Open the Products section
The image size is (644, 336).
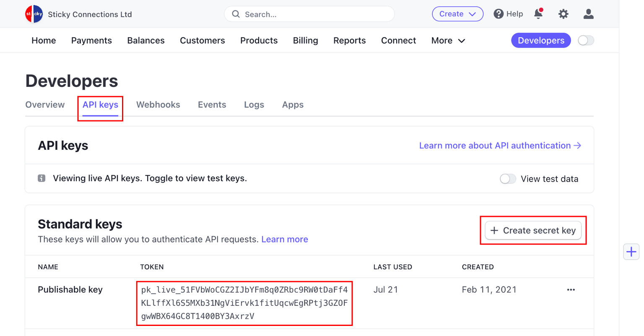pos(259,41)
